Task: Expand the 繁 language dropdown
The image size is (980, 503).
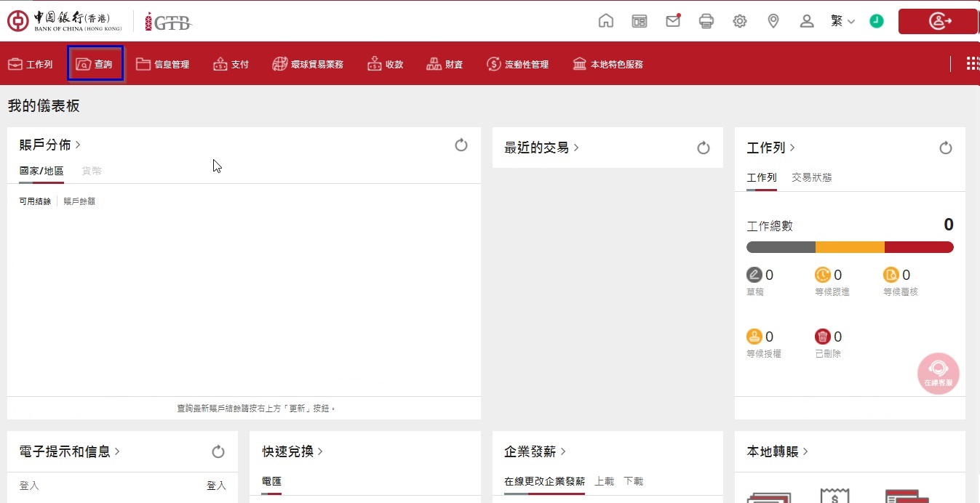Action: point(842,22)
